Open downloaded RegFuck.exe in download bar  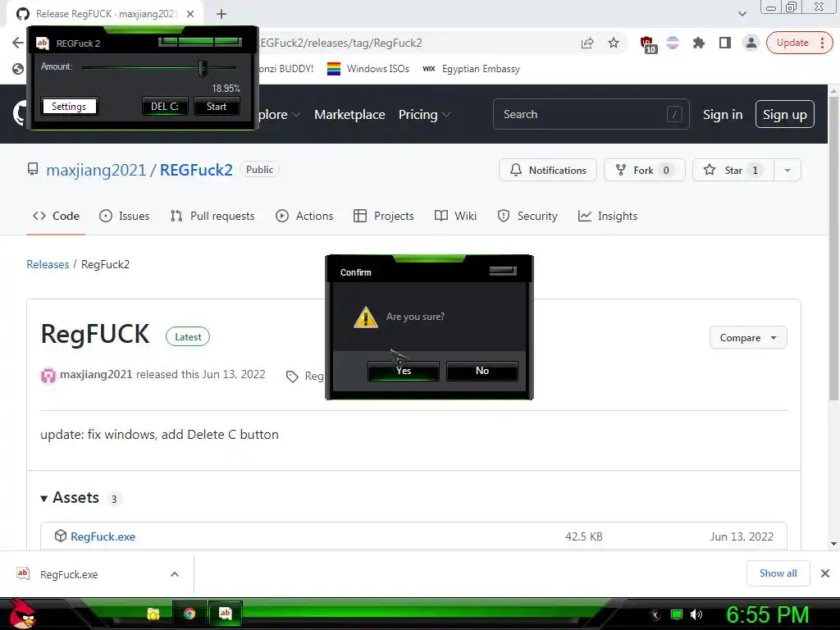tap(69, 574)
